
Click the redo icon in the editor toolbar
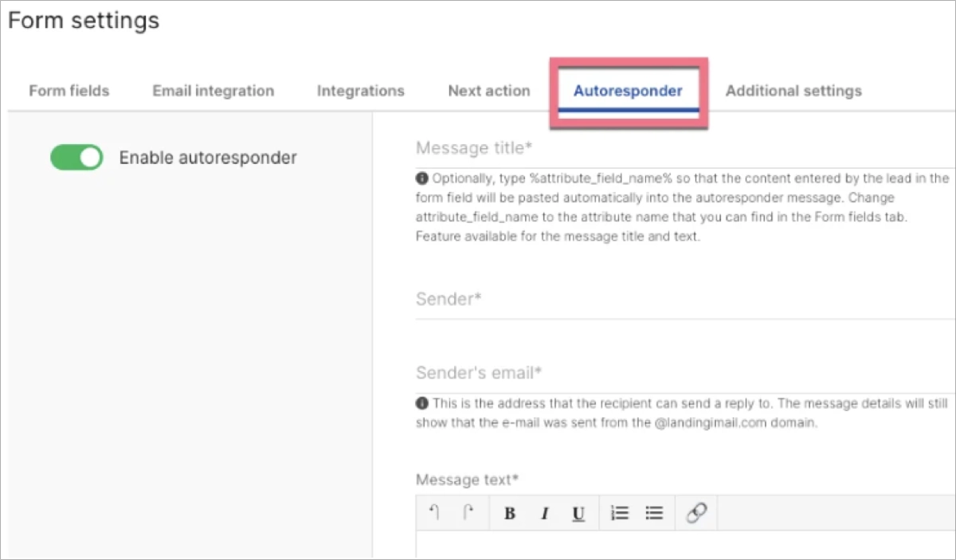470,512
